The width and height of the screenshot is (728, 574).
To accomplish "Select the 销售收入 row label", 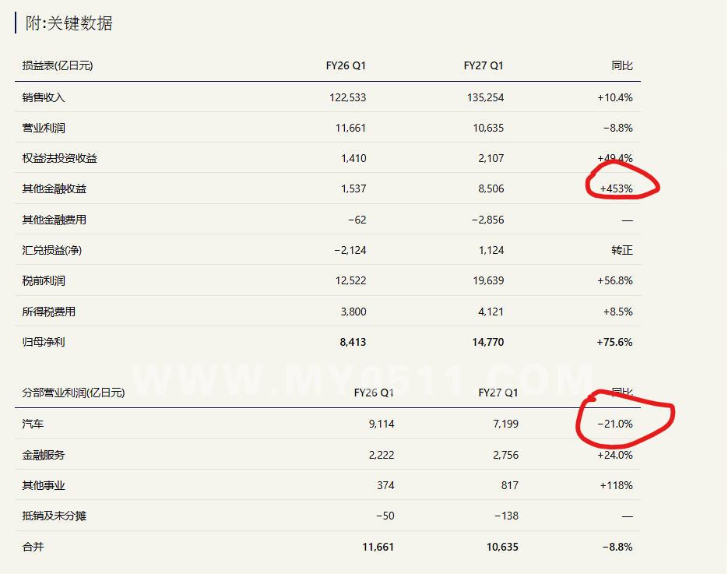I will pos(43,97).
